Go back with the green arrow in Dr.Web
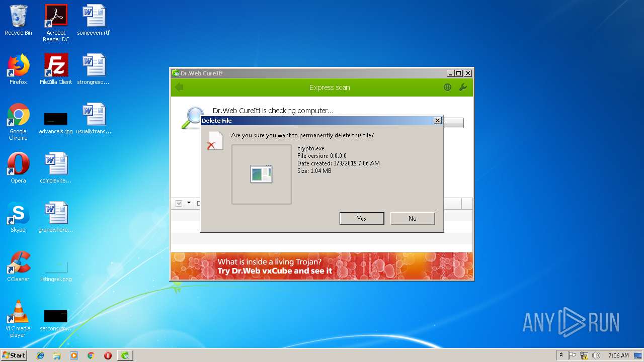 179,87
